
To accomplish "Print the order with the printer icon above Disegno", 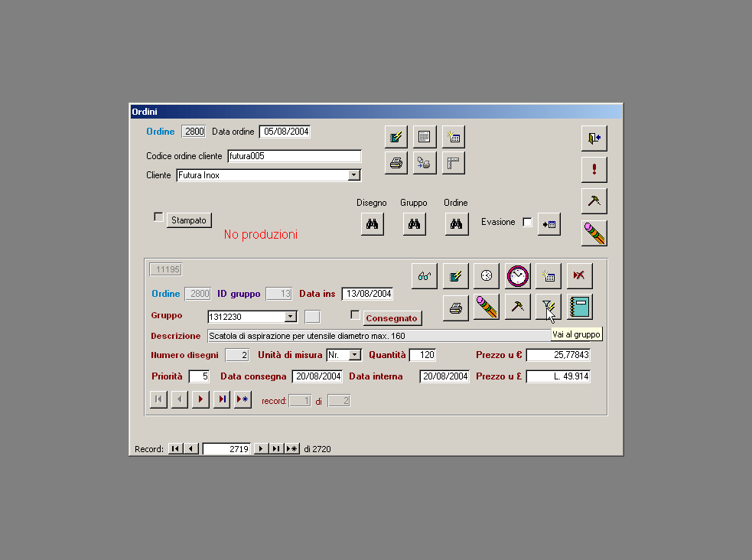I will [396, 163].
